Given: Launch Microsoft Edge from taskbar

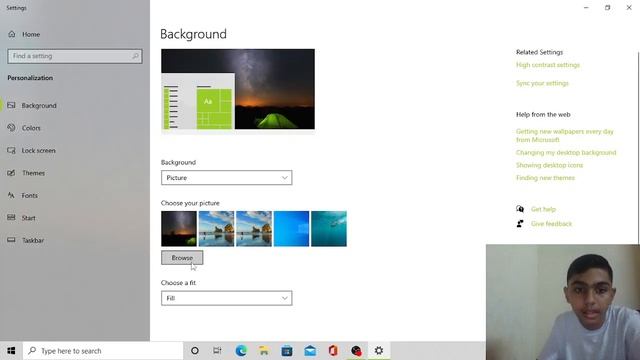Looking at the screenshot, I should [241, 351].
